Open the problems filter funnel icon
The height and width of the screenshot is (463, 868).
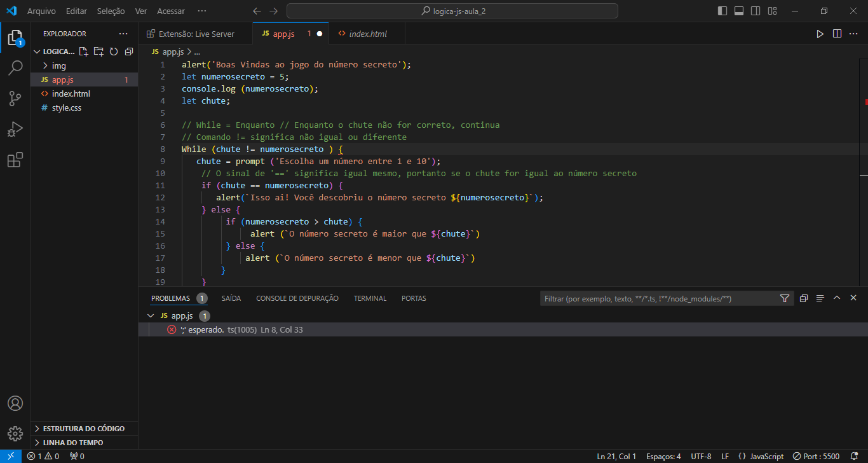pyautogui.click(x=785, y=298)
